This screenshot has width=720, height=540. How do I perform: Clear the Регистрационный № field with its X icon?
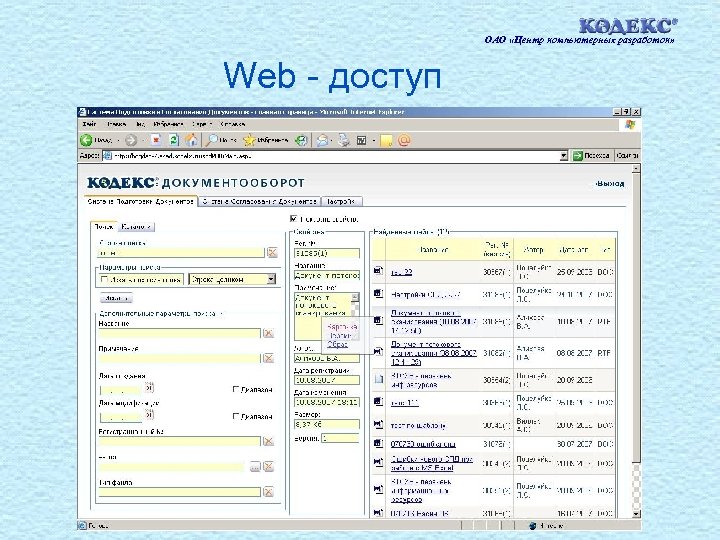click(x=269, y=441)
